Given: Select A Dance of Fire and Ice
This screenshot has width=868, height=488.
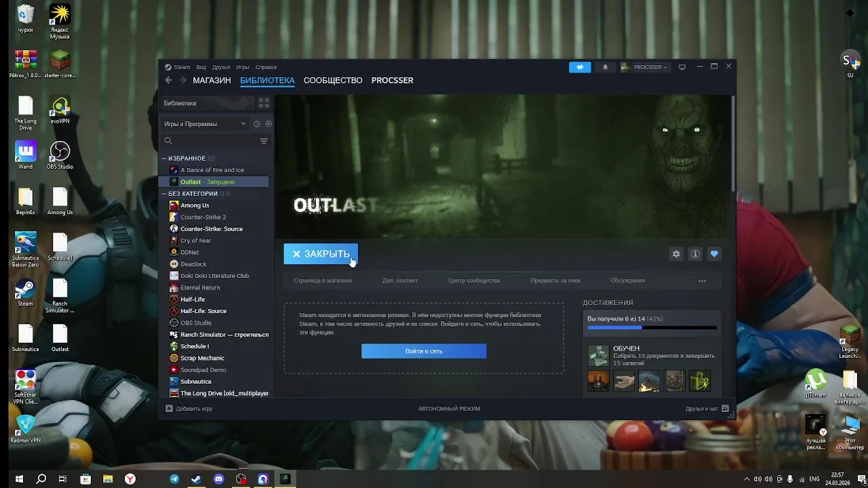Looking at the screenshot, I should (214, 170).
